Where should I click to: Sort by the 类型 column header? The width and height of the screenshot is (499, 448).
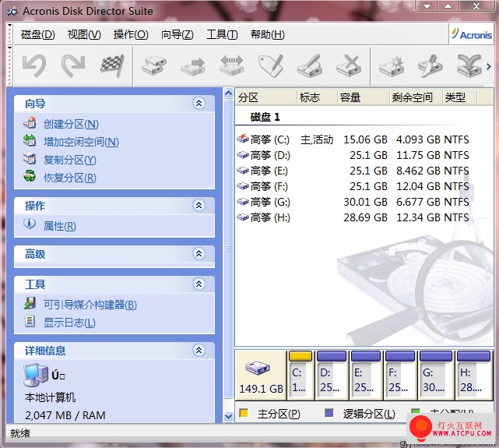click(x=460, y=97)
